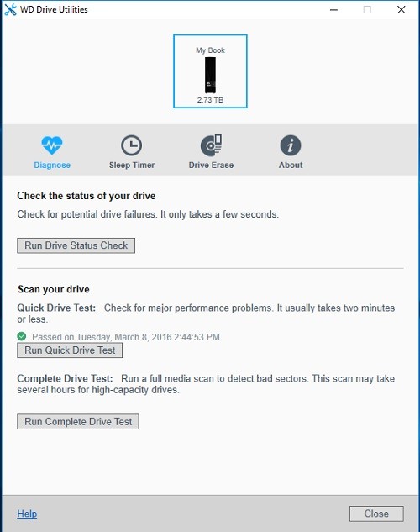The width and height of the screenshot is (420, 532).
Task: Switch to the Drive Erase tab label
Action: coord(211,166)
